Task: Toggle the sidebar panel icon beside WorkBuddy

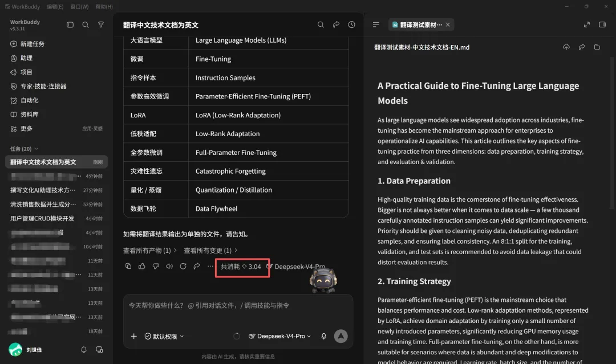Action: click(x=70, y=24)
